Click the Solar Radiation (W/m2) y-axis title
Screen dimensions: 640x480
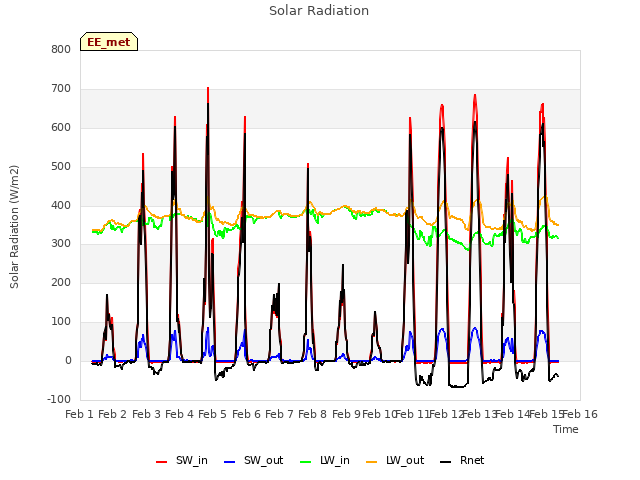click(14, 227)
